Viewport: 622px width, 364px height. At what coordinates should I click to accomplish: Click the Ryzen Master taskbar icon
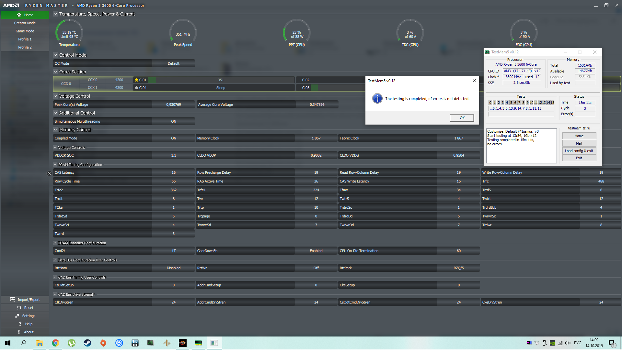pos(183,343)
